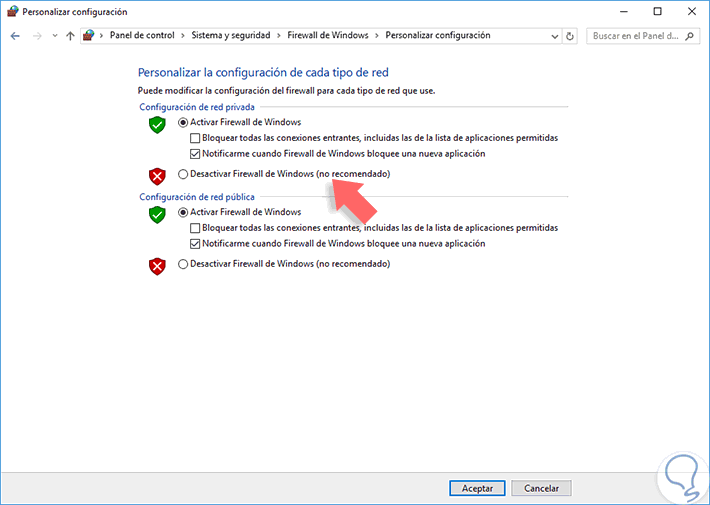Click the title bar firewall window icon

(x=13, y=11)
